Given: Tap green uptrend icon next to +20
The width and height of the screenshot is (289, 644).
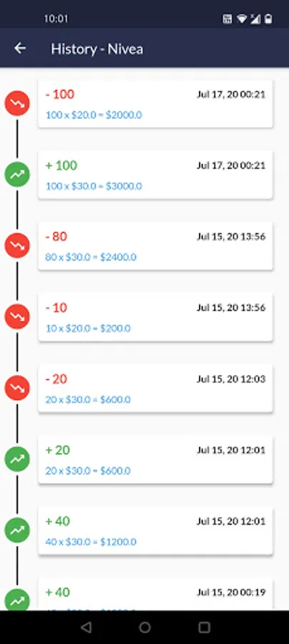Looking at the screenshot, I should 17,459.
